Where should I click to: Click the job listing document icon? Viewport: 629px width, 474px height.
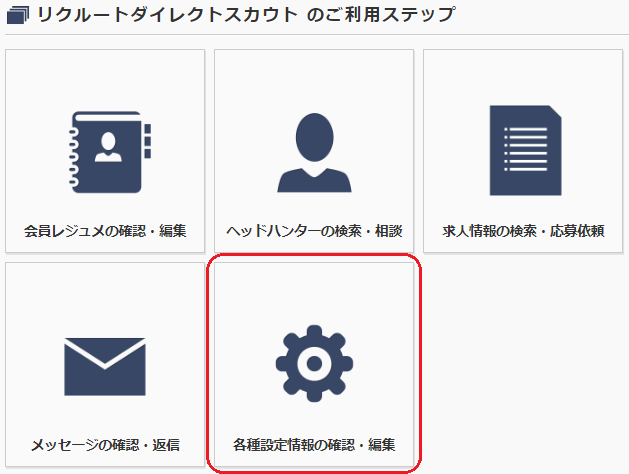click(x=525, y=150)
